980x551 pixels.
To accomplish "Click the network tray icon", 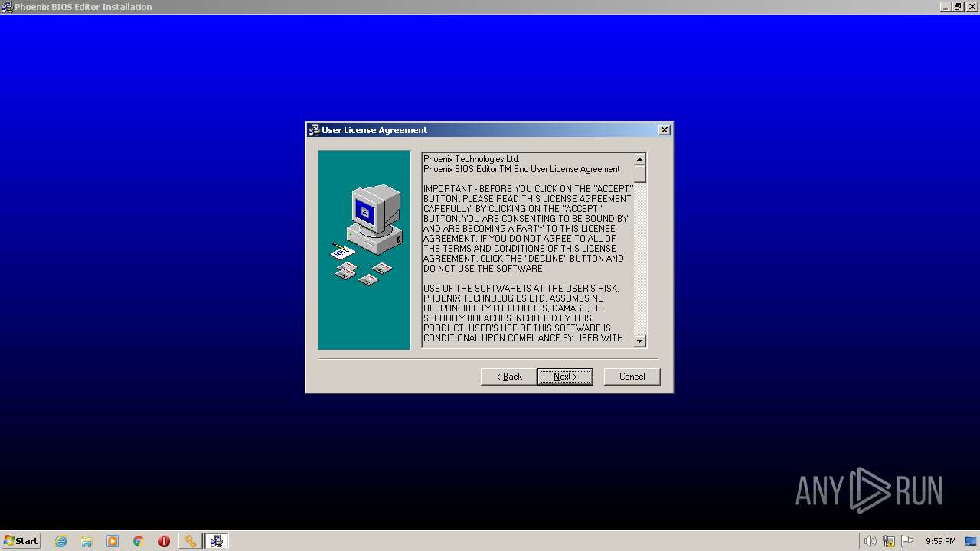I will (x=889, y=541).
